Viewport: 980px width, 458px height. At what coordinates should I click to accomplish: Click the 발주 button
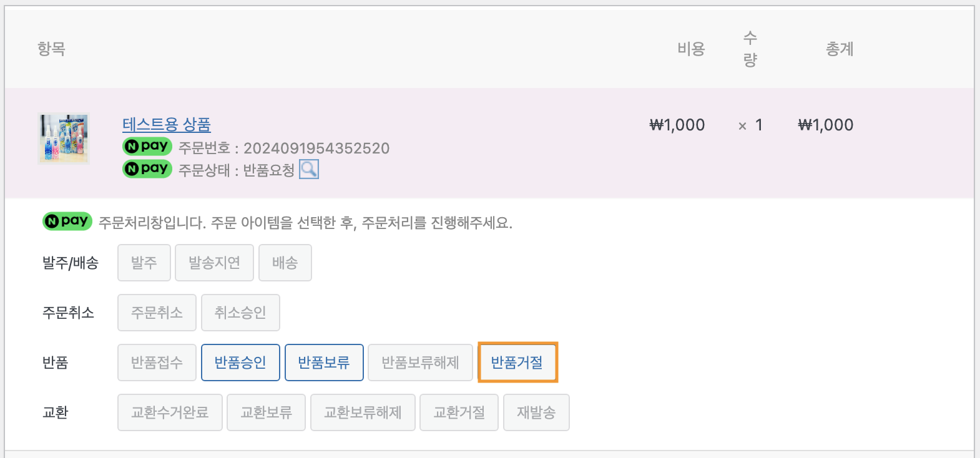pyautogui.click(x=144, y=263)
